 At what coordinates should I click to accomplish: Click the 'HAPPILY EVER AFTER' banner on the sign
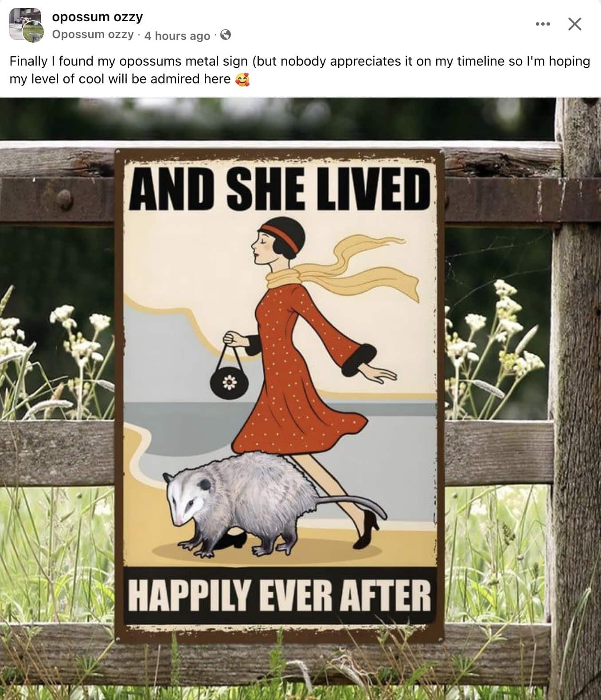(x=280, y=595)
